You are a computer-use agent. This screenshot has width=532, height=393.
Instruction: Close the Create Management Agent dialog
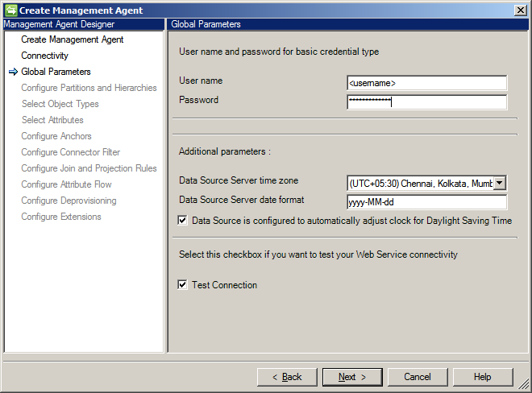520,10
